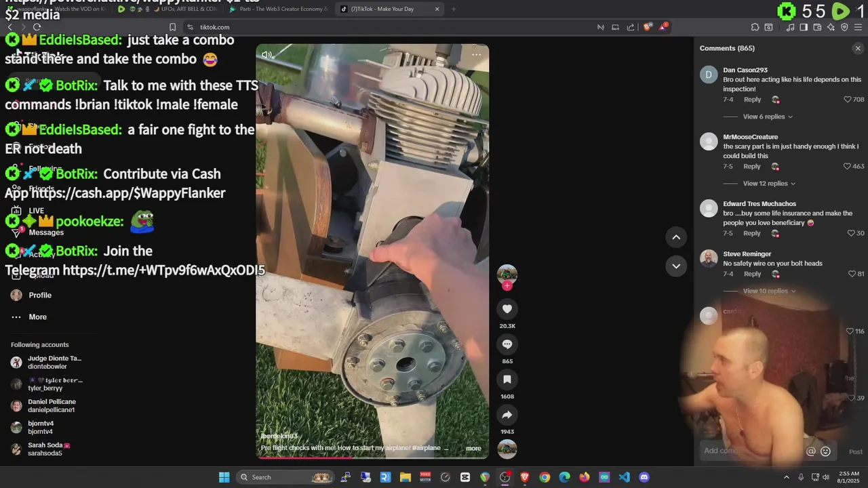Open the Brave Rewards triangle icon
This screenshot has height=488, width=868.
click(x=664, y=27)
